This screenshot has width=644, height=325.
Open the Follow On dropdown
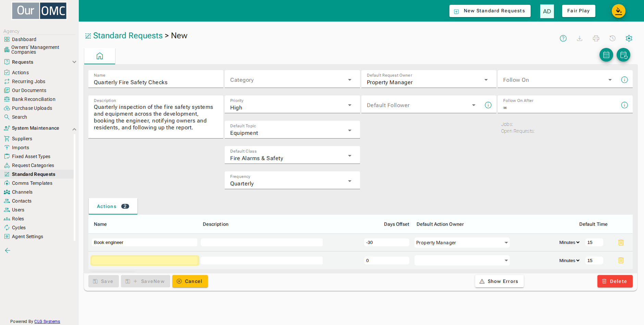[x=558, y=80]
